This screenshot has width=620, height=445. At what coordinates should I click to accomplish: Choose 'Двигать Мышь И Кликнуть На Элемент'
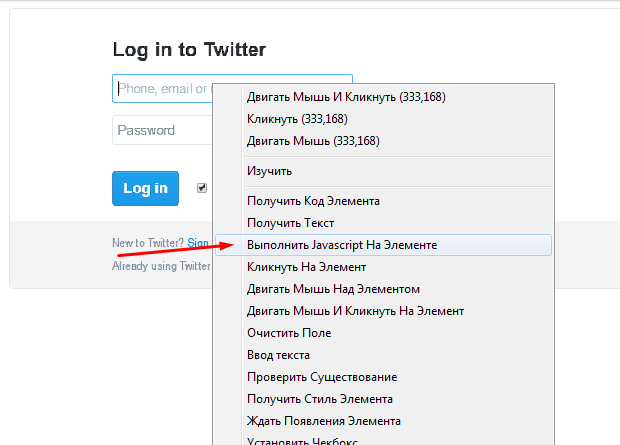(383, 311)
